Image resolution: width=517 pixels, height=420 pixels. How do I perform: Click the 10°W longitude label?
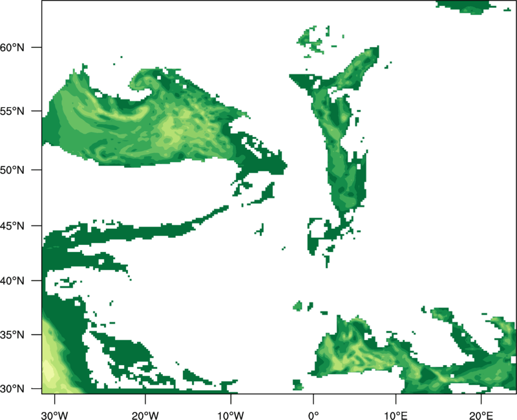click(x=230, y=415)
